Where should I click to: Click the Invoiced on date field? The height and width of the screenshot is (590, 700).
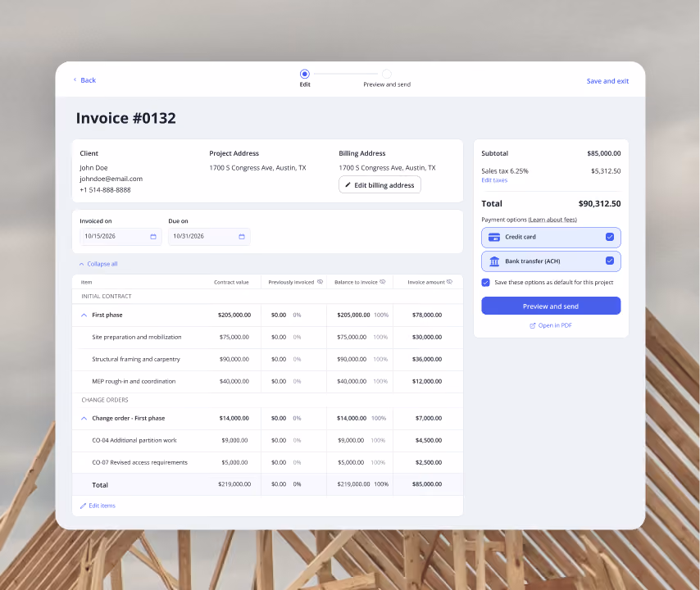(x=120, y=237)
